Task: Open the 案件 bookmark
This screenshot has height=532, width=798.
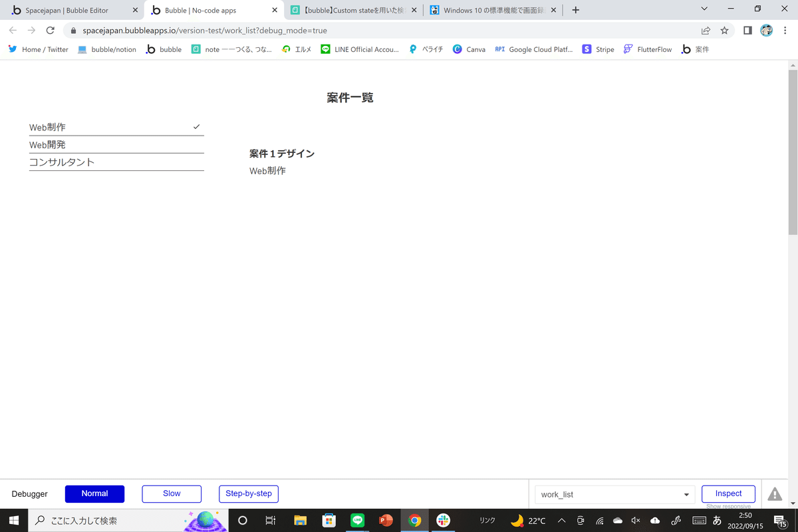Action: click(695, 49)
